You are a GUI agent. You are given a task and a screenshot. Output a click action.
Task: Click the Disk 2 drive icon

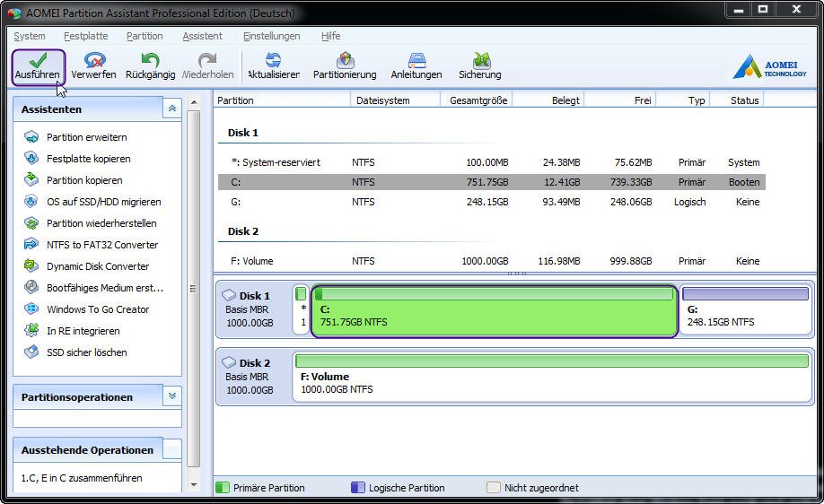(229, 362)
